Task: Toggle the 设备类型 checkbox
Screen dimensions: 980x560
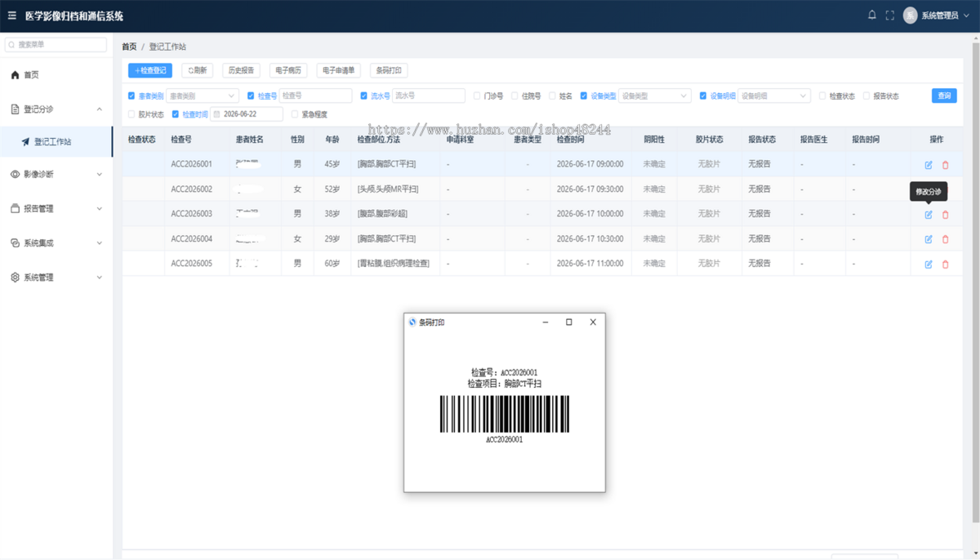Action: coord(584,96)
